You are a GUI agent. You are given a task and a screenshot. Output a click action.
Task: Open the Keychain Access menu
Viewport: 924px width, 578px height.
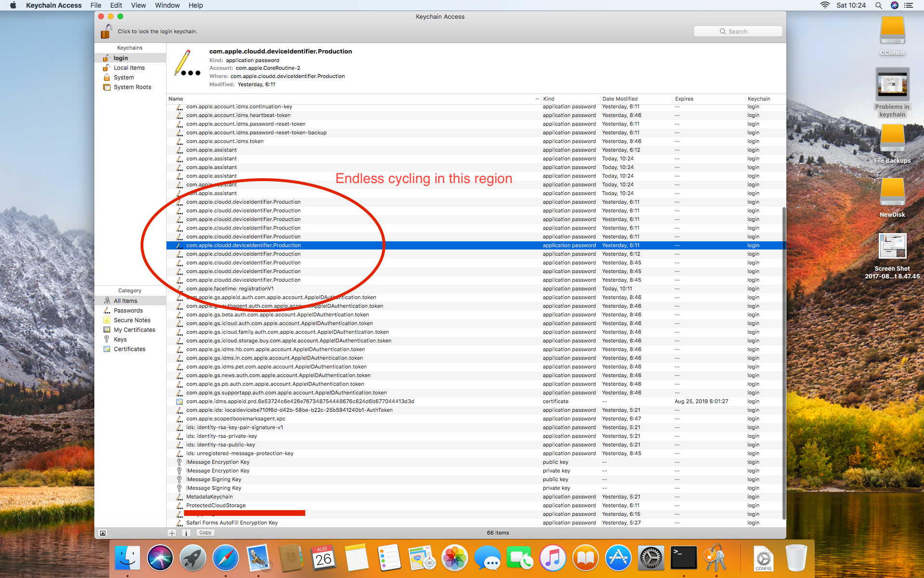coord(53,5)
